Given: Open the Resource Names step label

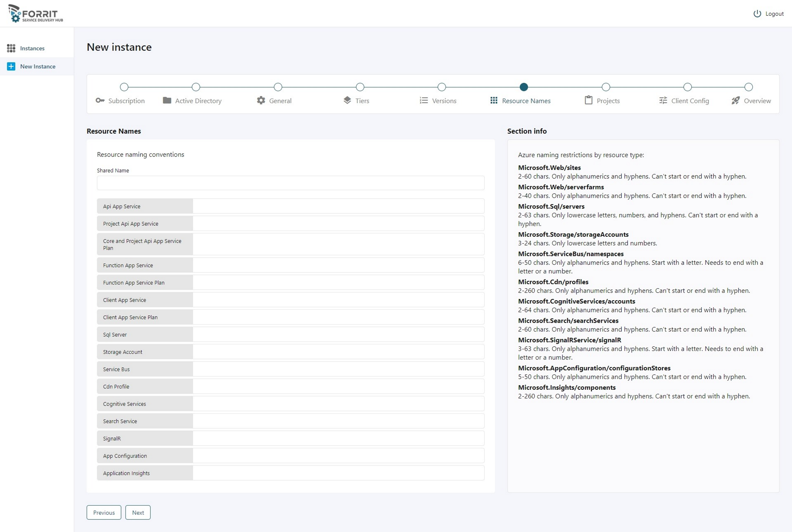Looking at the screenshot, I should [526, 101].
